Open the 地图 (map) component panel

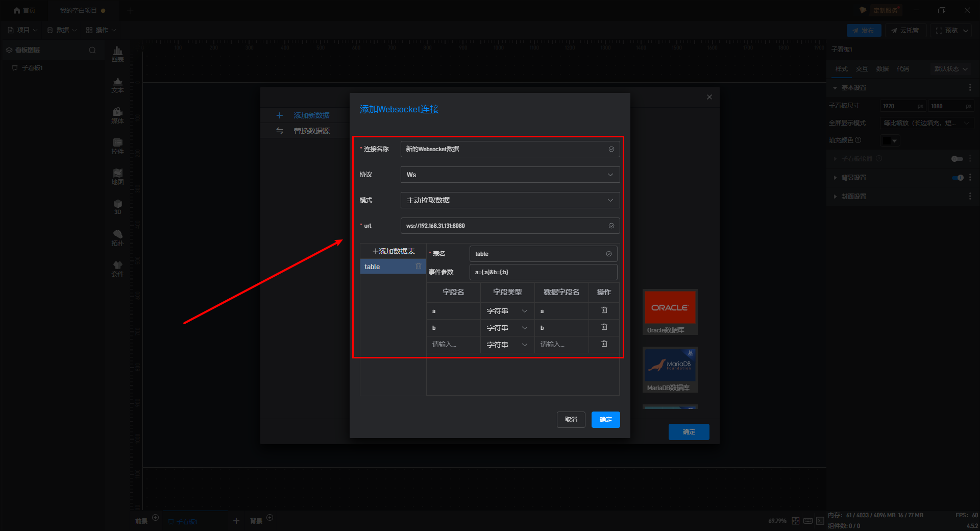(117, 177)
